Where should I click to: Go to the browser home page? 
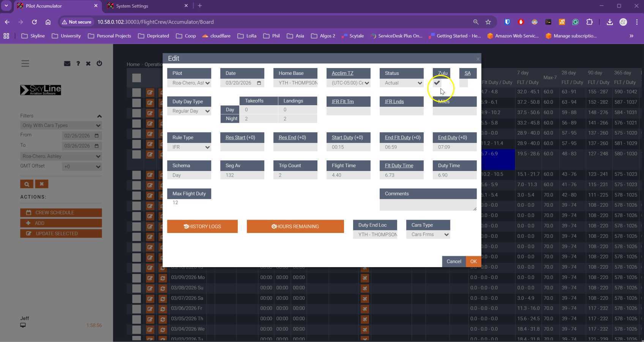48,22
